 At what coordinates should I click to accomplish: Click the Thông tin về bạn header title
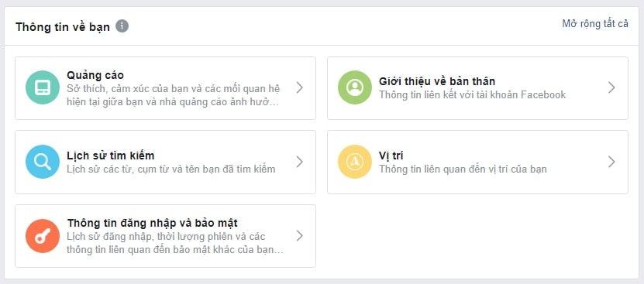pos(63,27)
